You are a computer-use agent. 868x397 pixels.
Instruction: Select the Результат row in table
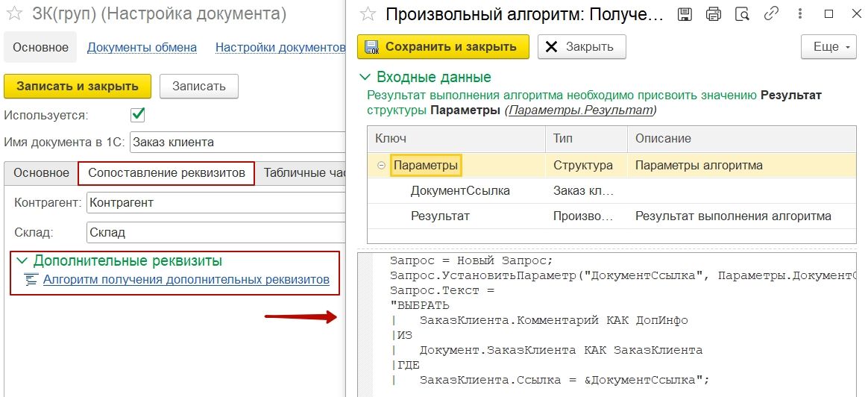tap(611, 216)
